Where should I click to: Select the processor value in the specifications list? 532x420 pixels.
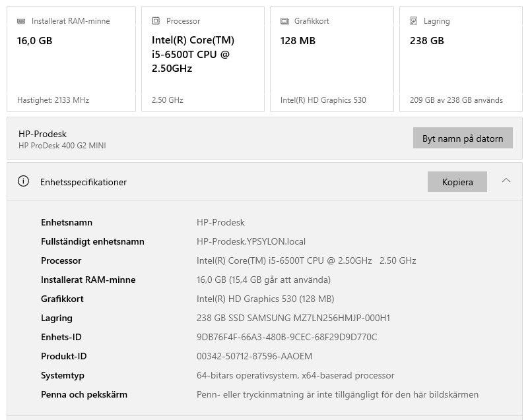click(x=306, y=260)
